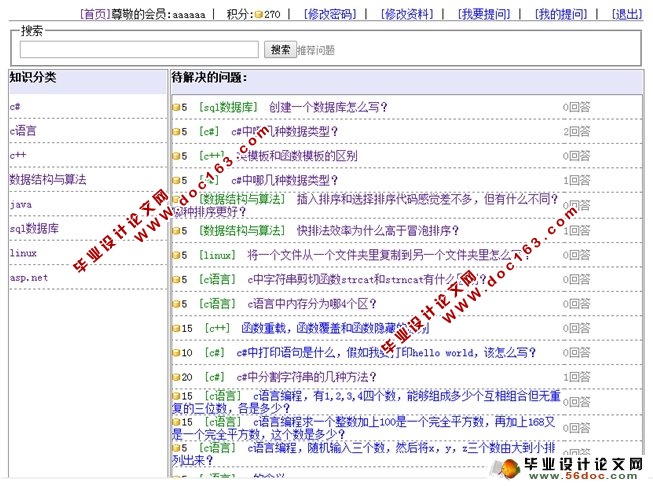The width and height of the screenshot is (653, 486).
Task: Select the c++ category
Action: coord(18,155)
